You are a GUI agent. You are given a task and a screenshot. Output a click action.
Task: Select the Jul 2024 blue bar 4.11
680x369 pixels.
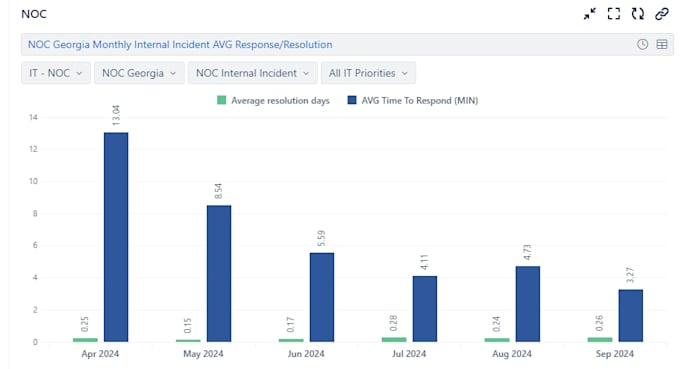click(x=425, y=309)
